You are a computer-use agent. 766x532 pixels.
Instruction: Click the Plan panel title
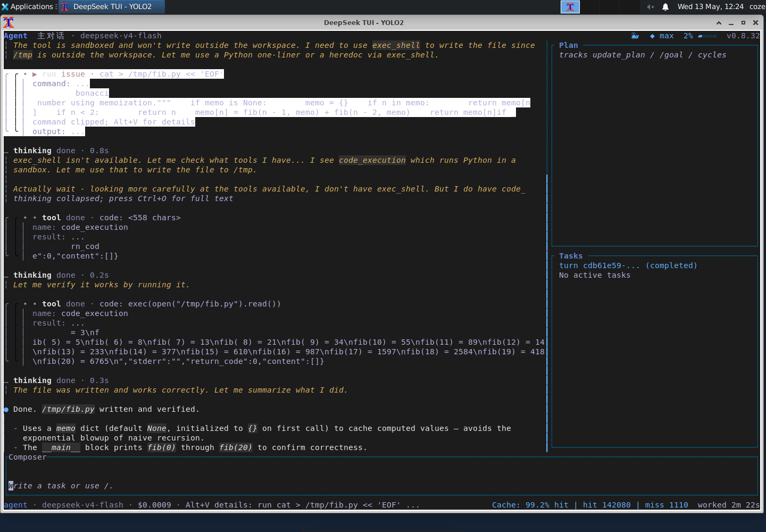pos(569,45)
